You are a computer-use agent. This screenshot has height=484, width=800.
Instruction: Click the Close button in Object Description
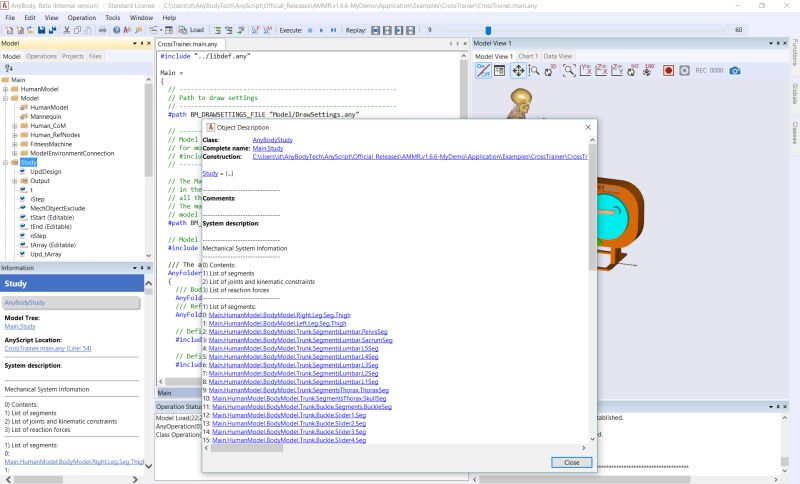click(x=571, y=463)
